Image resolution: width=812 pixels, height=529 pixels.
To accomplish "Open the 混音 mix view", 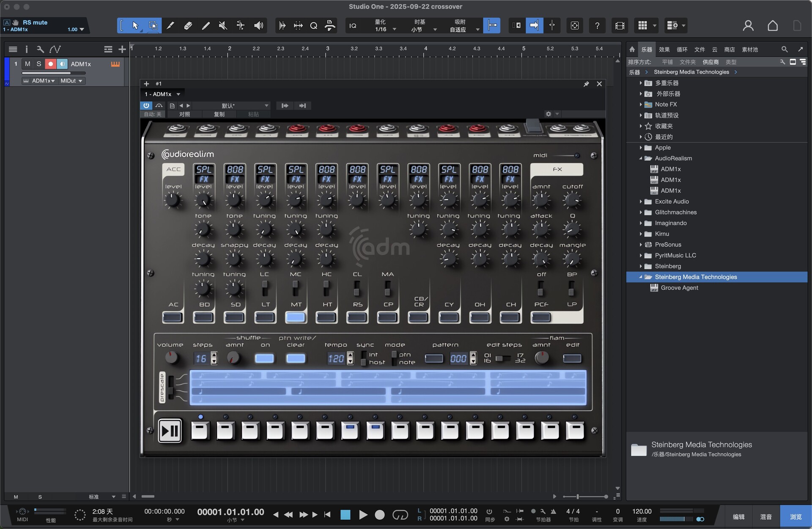I will click(766, 517).
